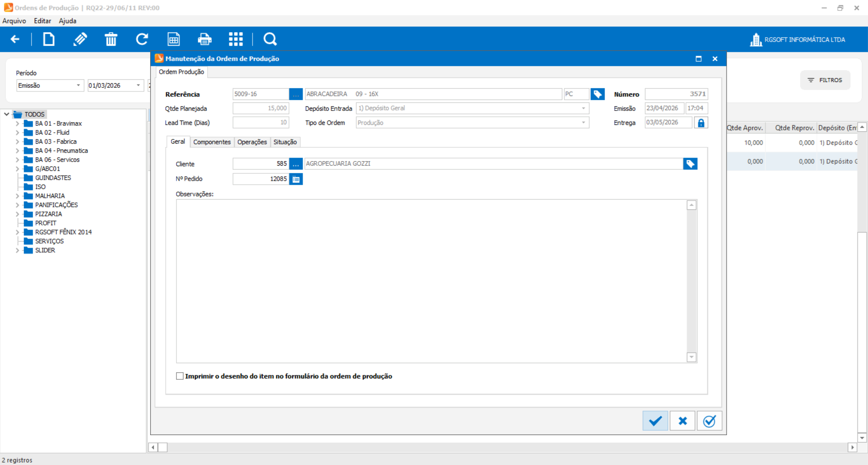The width and height of the screenshot is (868, 465).
Task: Click the lock icon next to Entrega date
Action: point(701,123)
